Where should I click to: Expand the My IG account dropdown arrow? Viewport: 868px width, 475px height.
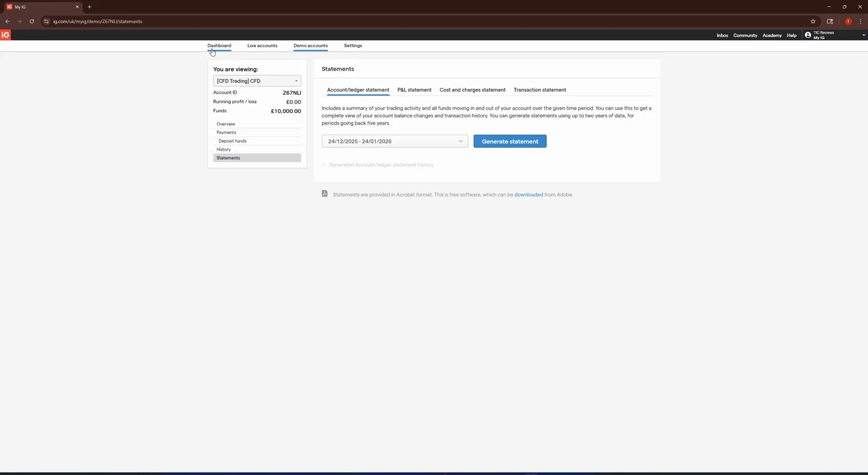(863, 35)
